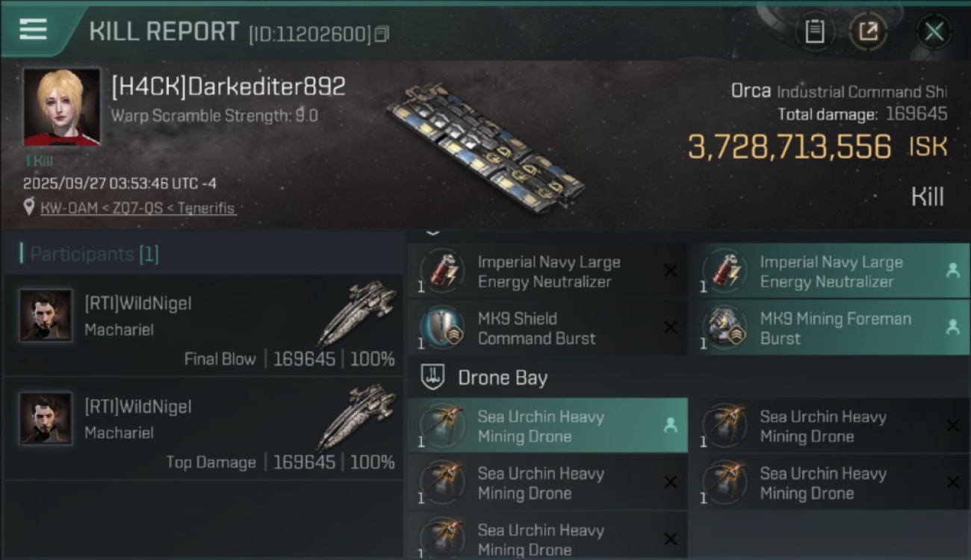Open WildNigel Final Blow portrait
Viewport: 971px width, 560px height.
pos(46,316)
